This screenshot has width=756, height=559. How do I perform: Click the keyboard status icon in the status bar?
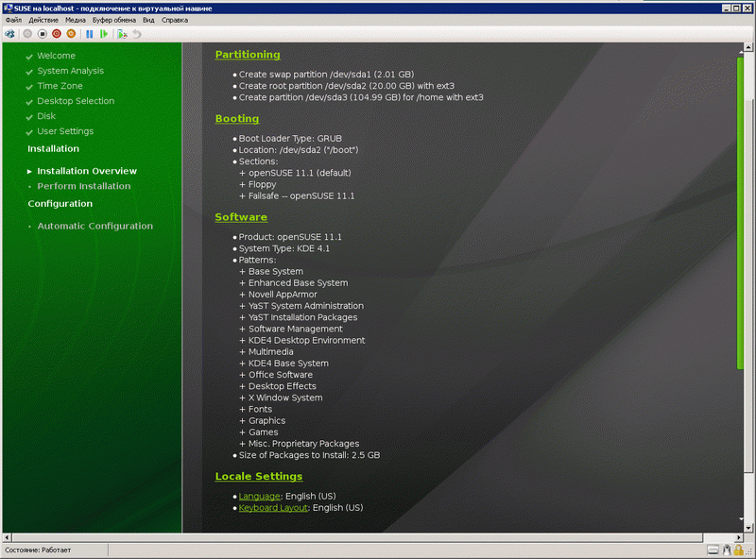pyautogui.click(x=713, y=550)
